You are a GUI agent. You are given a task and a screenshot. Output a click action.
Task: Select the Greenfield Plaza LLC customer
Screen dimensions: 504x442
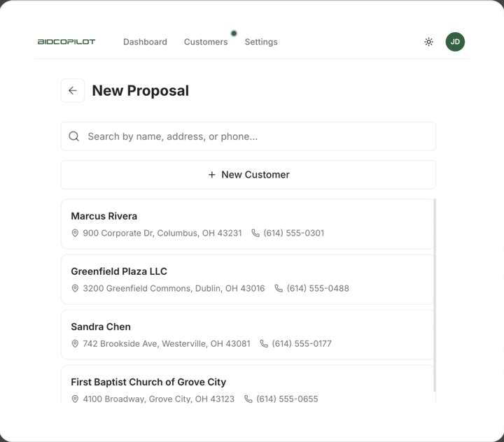coord(248,279)
